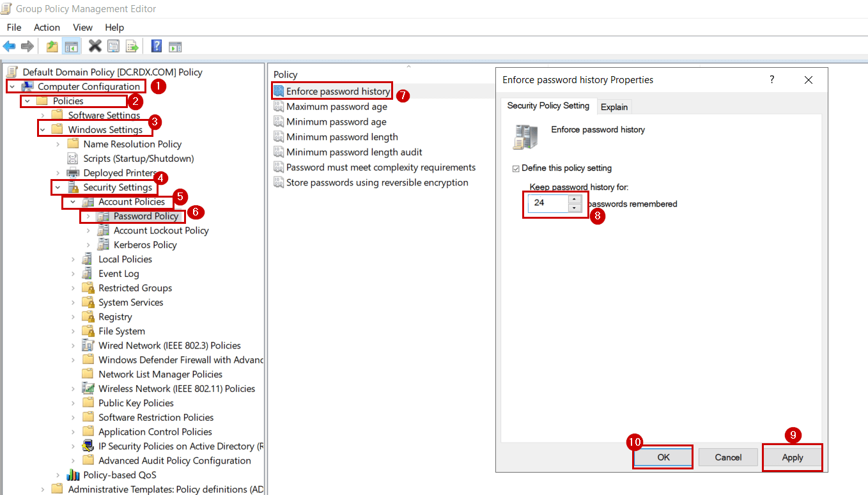The width and height of the screenshot is (868, 495).
Task: Click the Back navigation arrow icon
Action: 9,45
